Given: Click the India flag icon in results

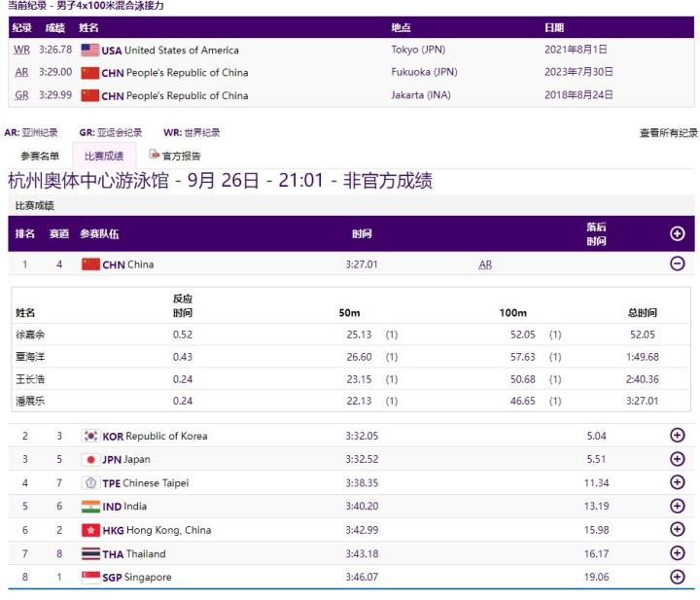Looking at the screenshot, I should [90, 506].
